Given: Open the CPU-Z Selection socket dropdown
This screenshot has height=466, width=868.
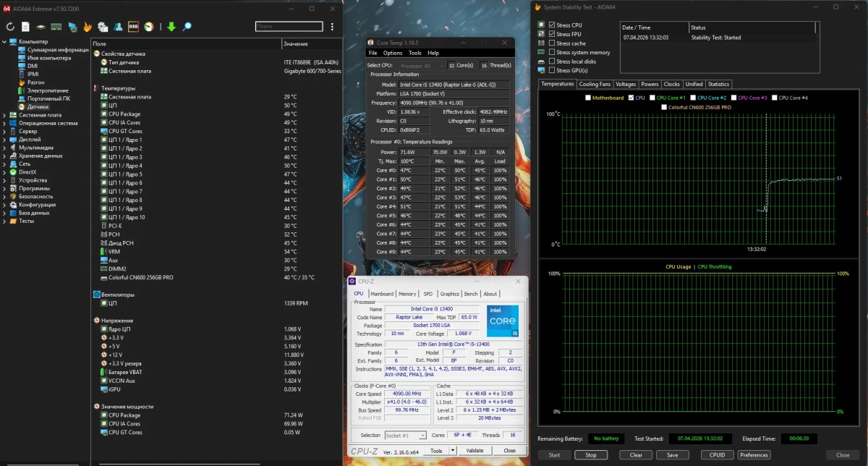Looking at the screenshot, I should point(422,436).
